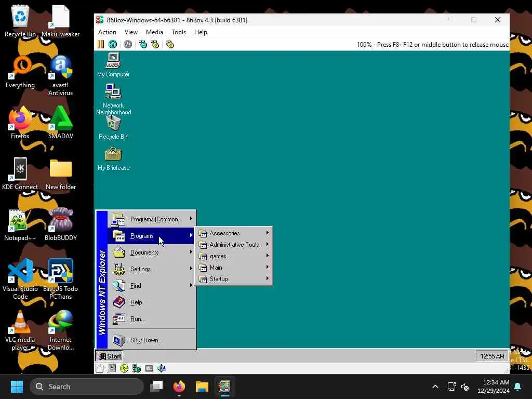The image size is (532, 399).
Task: Click the Windows NT Start button
Action: coord(109,356)
